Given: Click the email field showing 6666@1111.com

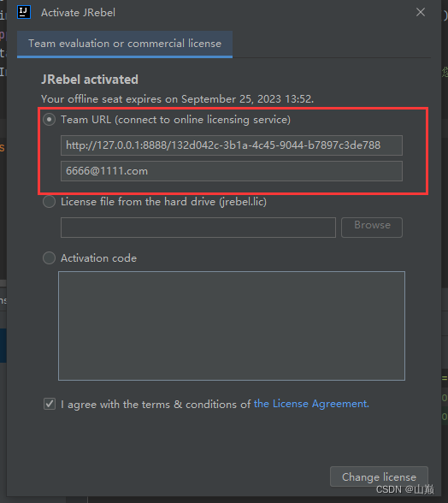Looking at the screenshot, I should coord(232,171).
